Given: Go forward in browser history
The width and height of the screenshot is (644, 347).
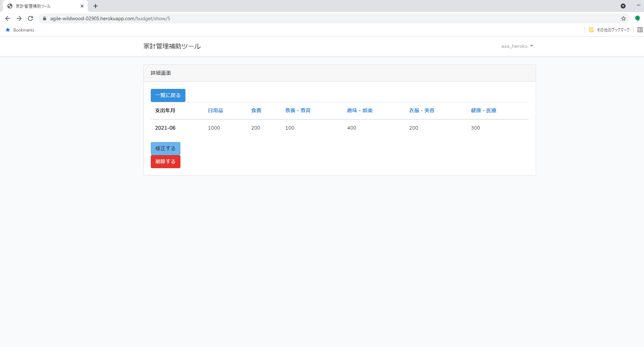Looking at the screenshot, I should [x=19, y=18].
